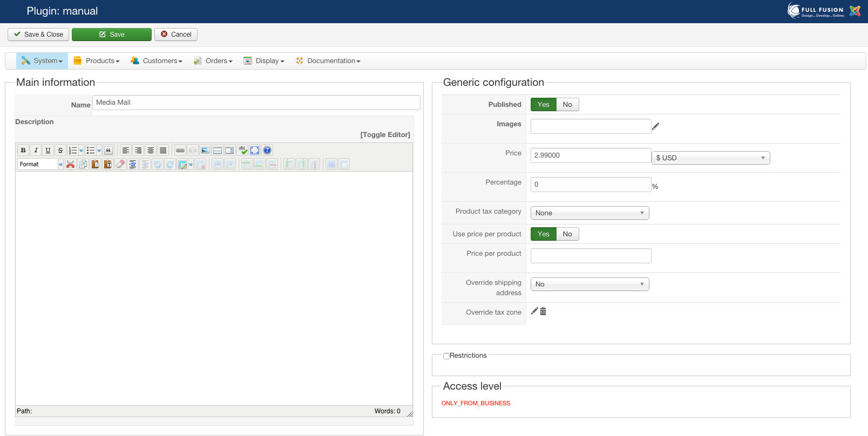
Task: Open the editor help icon
Action: point(267,150)
